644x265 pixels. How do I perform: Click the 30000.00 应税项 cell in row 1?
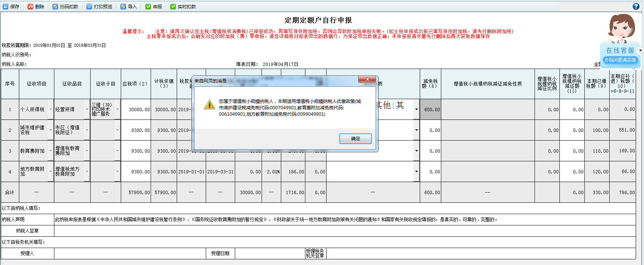tap(136, 110)
